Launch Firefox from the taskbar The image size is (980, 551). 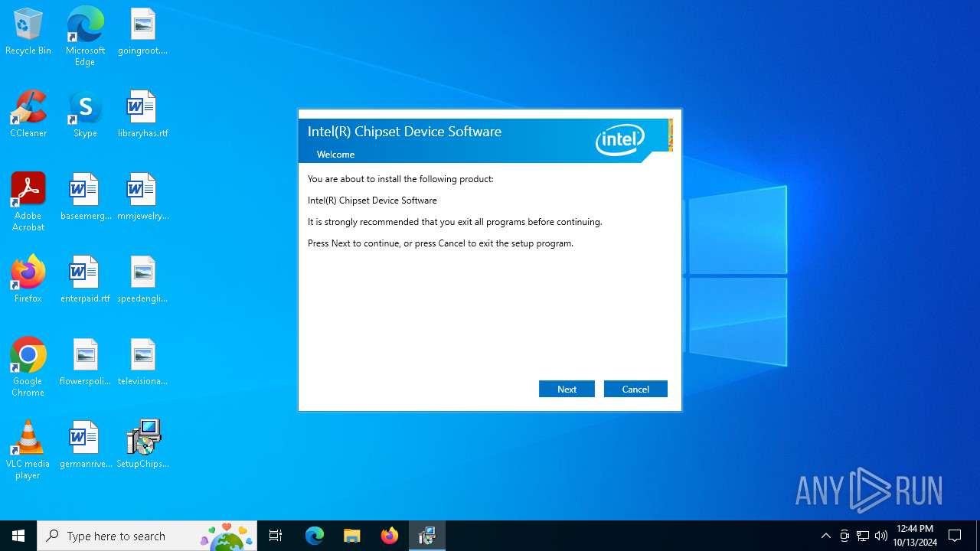(x=390, y=536)
